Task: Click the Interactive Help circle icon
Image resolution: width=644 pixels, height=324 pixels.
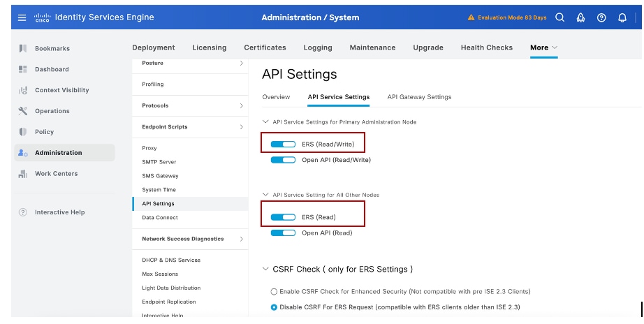Action: click(23, 212)
